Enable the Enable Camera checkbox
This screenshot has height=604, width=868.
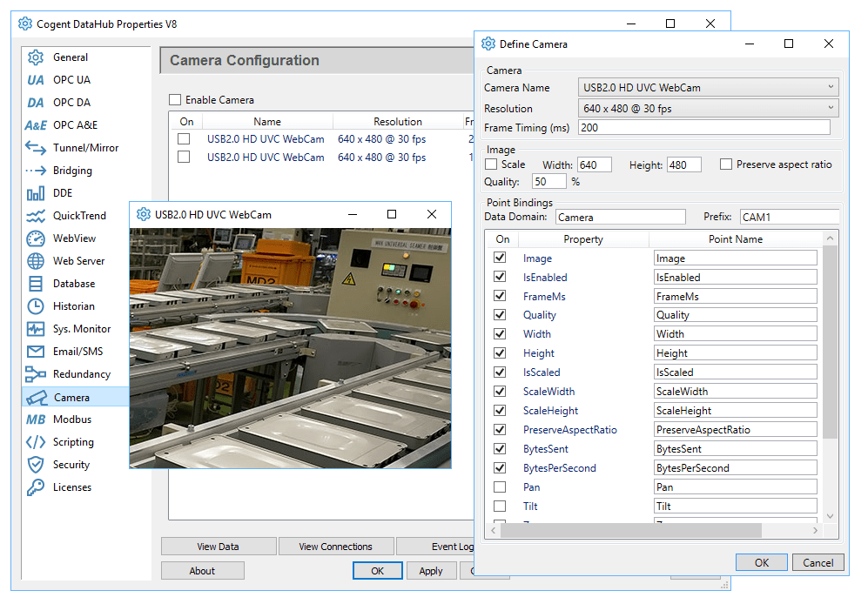(x=175, y=100)
